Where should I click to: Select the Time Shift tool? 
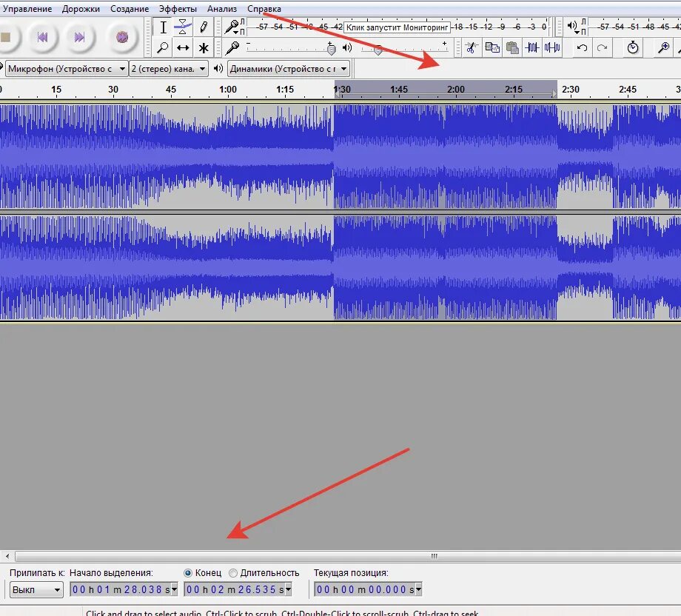(x=183, y=47)
